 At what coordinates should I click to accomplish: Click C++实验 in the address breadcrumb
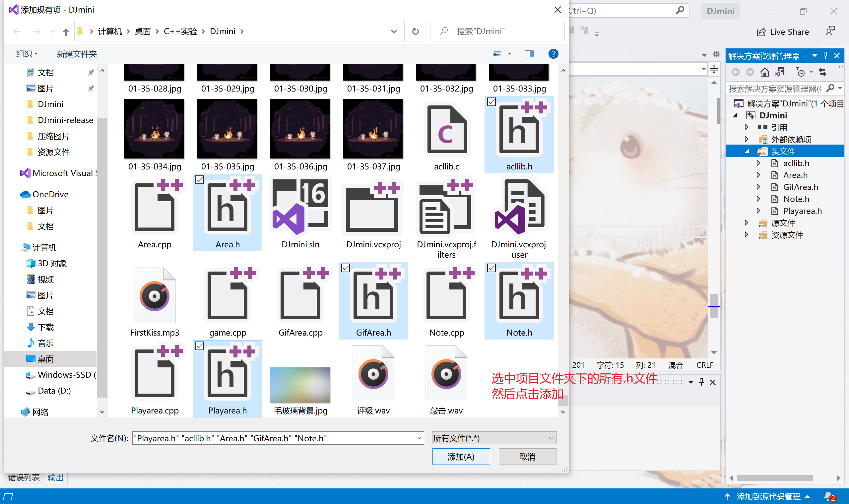(180, 31)
